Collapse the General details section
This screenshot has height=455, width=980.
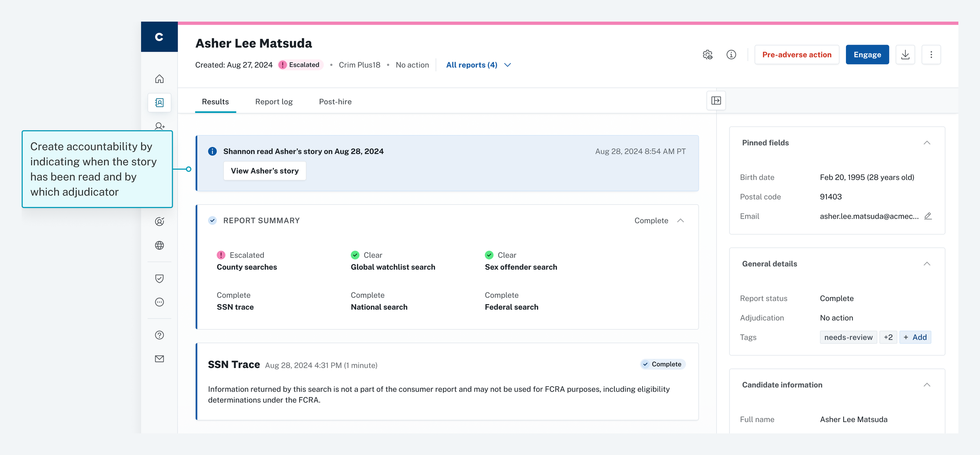927,264
